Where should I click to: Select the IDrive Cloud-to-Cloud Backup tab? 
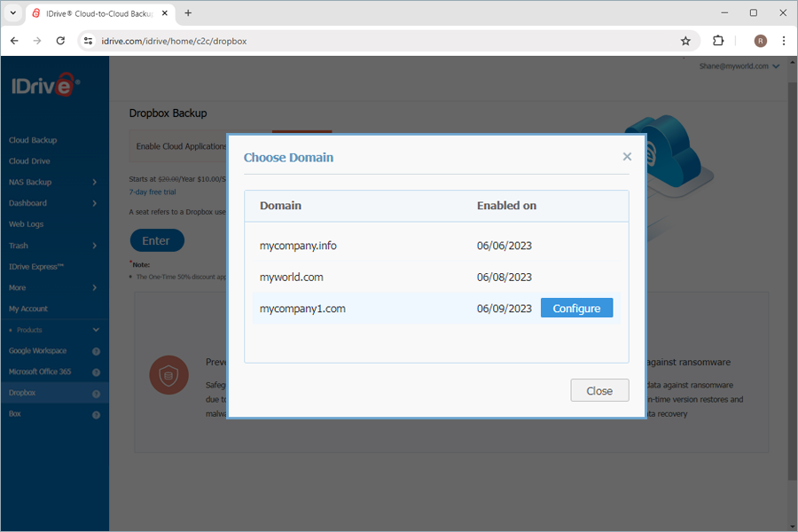99,14
